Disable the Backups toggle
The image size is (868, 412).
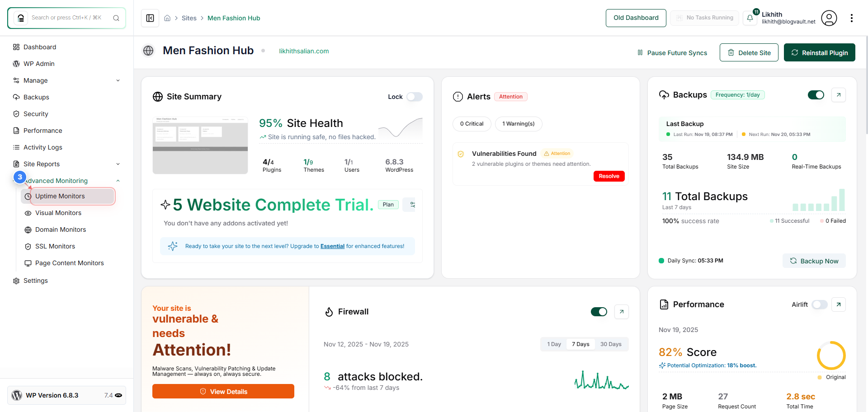[x=816, y=95]
